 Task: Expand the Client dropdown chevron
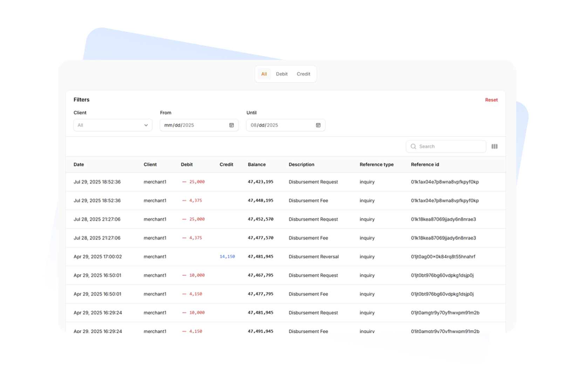pyautogui.click(x=146, y=125)
